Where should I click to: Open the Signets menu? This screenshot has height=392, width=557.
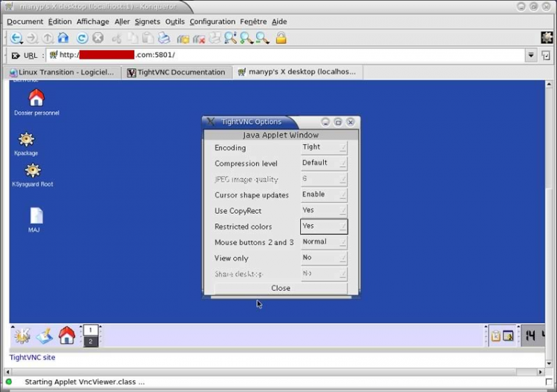(148, 22)
